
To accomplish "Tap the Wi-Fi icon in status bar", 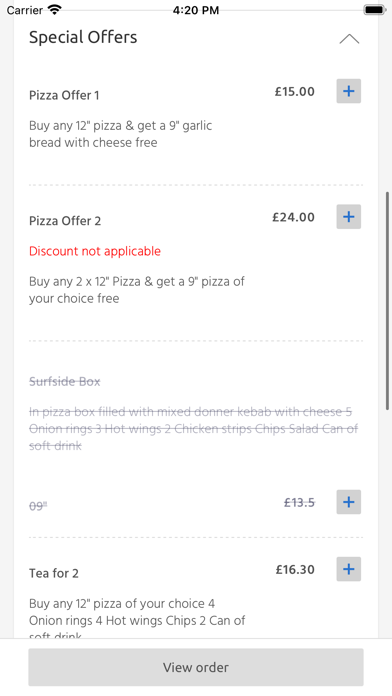I will click(x=55, y=10).
